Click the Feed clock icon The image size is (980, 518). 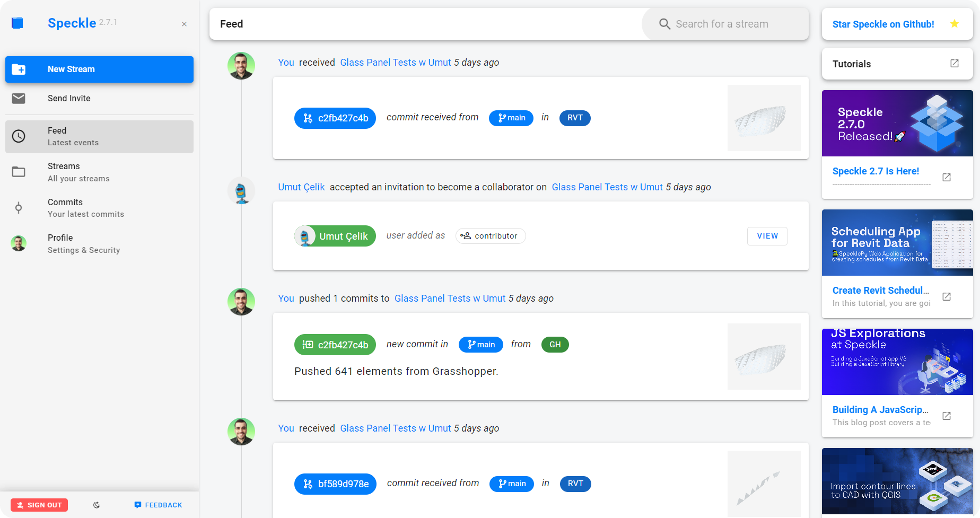click(x=19, y=136)
